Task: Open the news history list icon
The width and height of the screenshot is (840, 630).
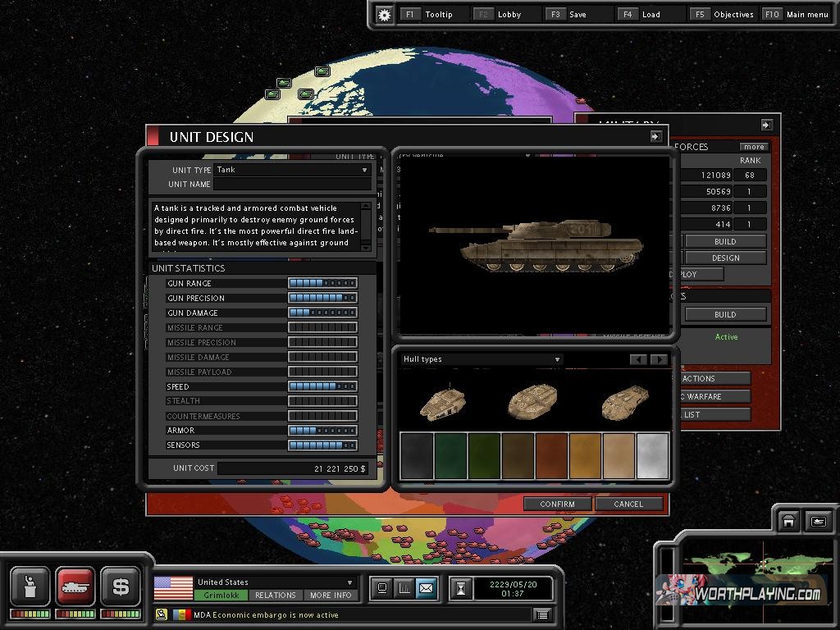Action: pos(541,614)
